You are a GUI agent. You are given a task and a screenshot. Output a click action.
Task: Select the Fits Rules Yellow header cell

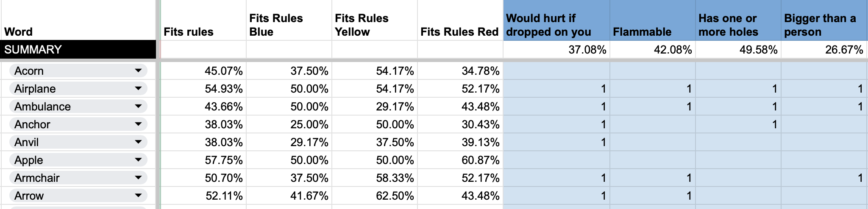pyautogui.click(x=374, y=25)
